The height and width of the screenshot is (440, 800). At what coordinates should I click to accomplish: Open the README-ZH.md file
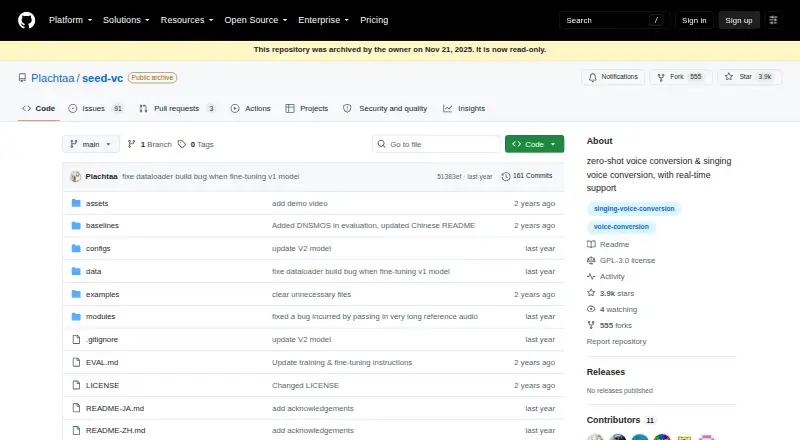point(115,430)
